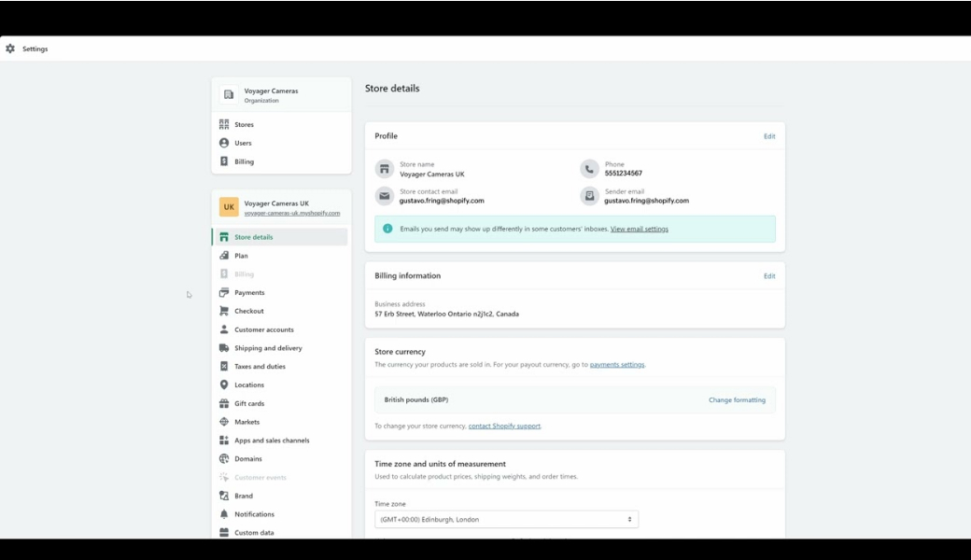Open Brand settings
Screen dimensions: 971x560
point(244,496)
